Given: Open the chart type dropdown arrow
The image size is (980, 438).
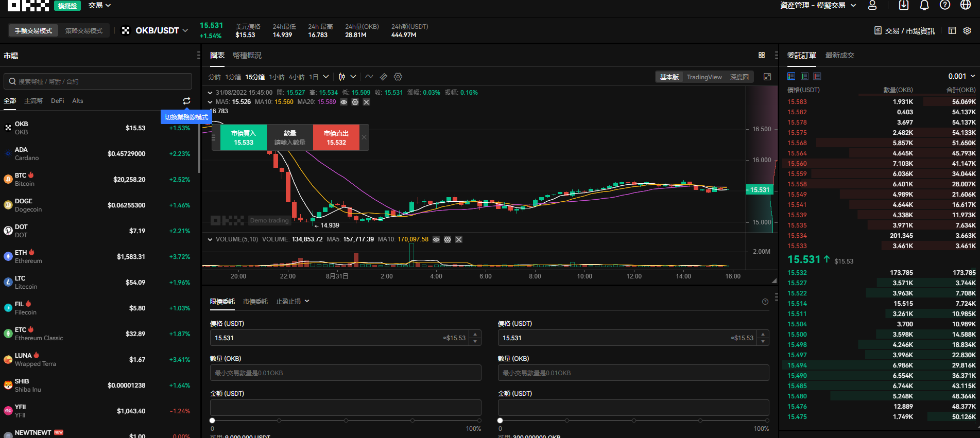Looking at the screenshot, I should pyautogui.click(x=353, y=77).
